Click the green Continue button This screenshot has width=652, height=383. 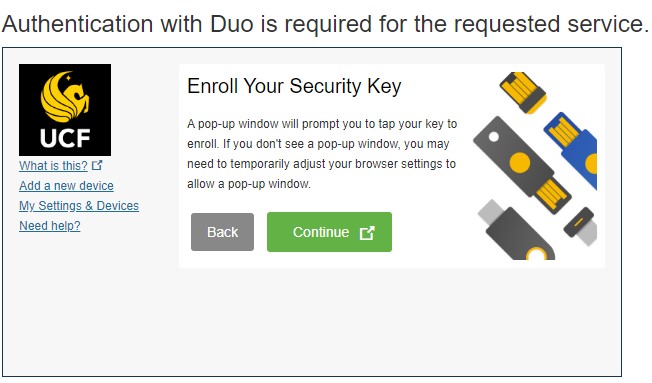coord(329,232)
